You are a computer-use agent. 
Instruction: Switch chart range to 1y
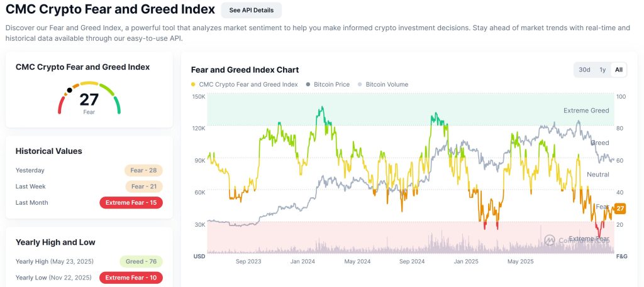coord(602,70)
